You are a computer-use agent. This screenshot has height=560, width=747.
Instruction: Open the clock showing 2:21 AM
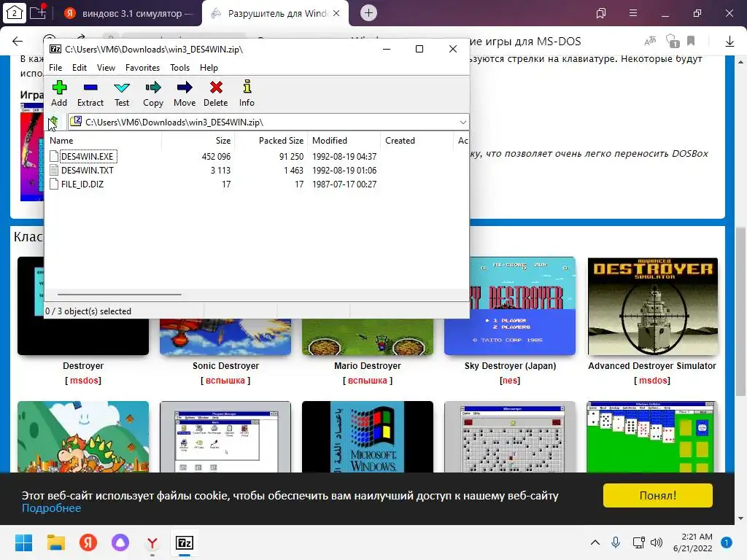692,542
